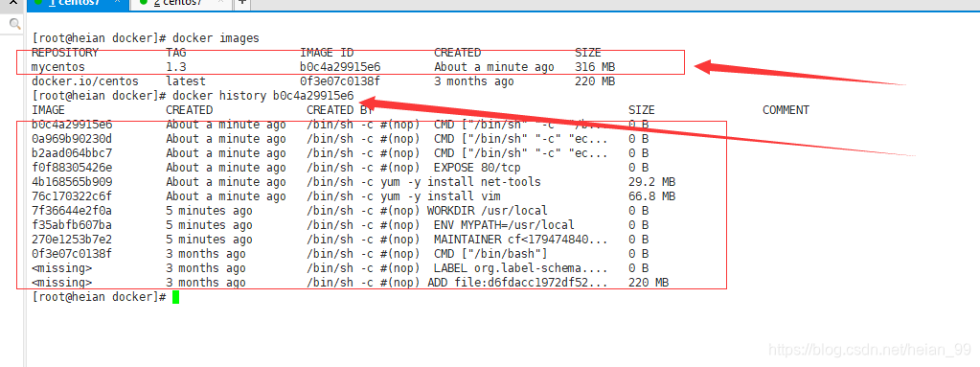Click the "ADD file:d6fdacc1972df52..." entry
Viewport: 980px width, 367px height.
click(x=517, y=283)
